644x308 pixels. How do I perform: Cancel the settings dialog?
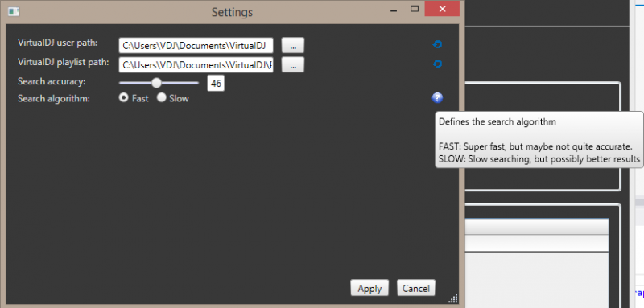416,288
